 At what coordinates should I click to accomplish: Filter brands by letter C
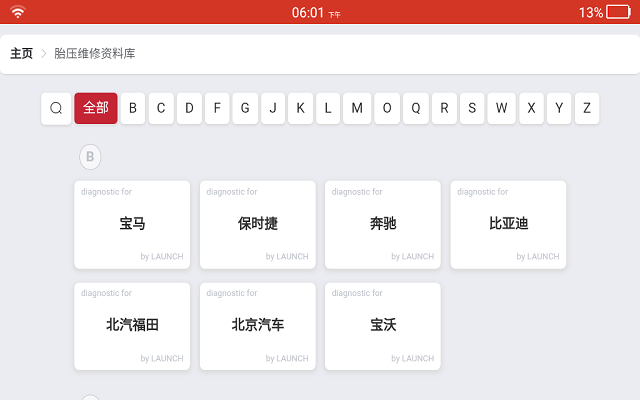[161, 108]
